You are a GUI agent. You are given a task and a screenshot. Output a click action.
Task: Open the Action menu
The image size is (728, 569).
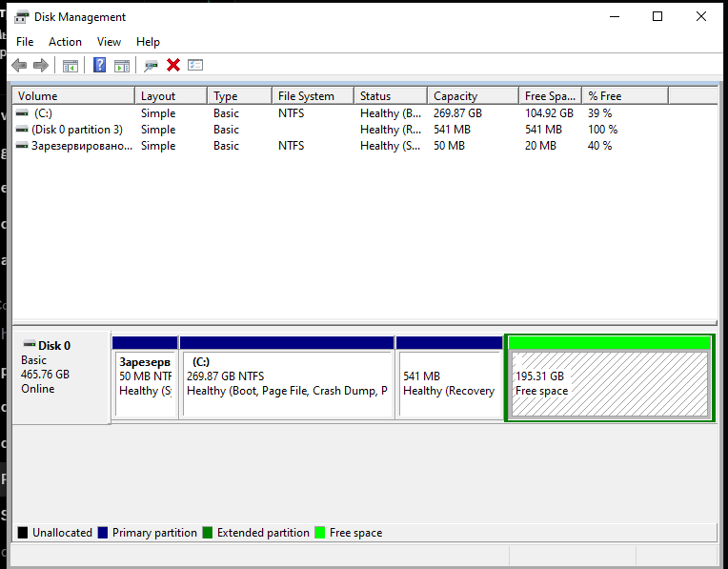coord(65,42)
